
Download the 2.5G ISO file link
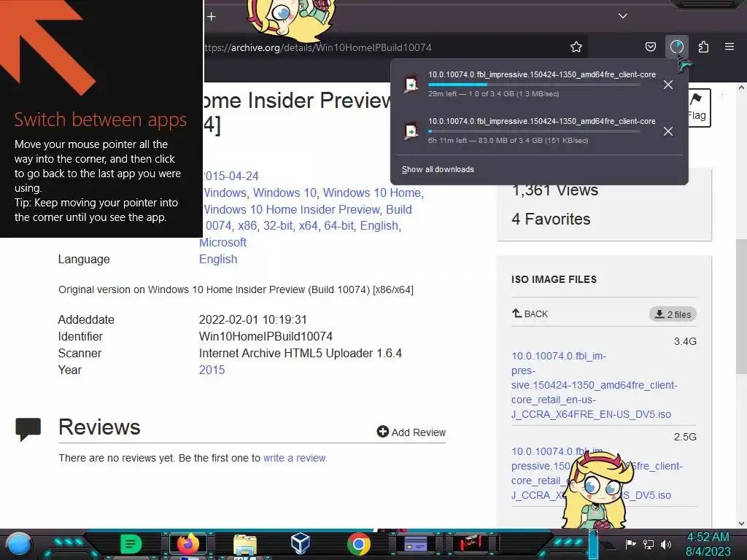(x=597, y=473)
